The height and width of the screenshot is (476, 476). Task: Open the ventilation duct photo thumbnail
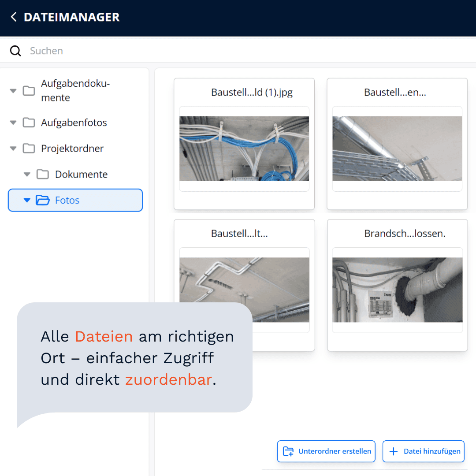click(x=397, y=149)
